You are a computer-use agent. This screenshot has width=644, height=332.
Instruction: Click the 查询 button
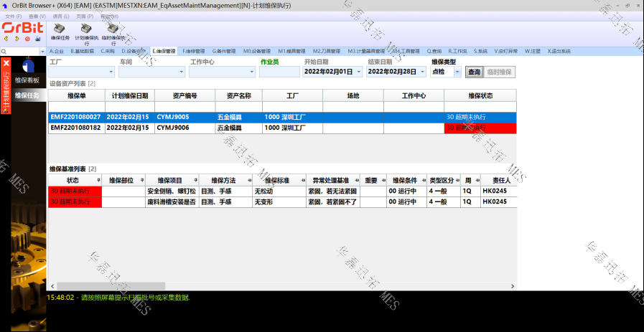[474, 72]
